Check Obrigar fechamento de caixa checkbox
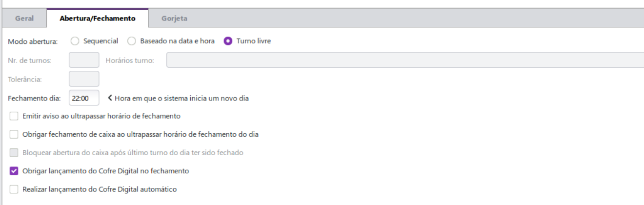Viewport: 644px width, 205px height. (x=14, y=134)
